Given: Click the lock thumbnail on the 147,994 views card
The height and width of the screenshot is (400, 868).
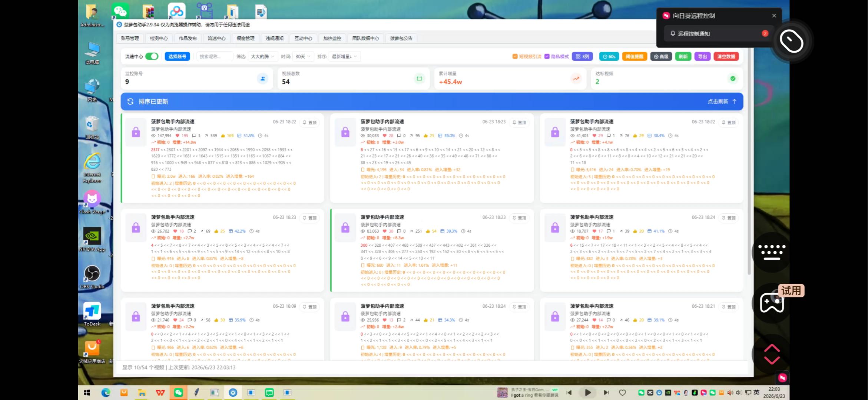Looking at the screenshot, I should click(136, 132).
